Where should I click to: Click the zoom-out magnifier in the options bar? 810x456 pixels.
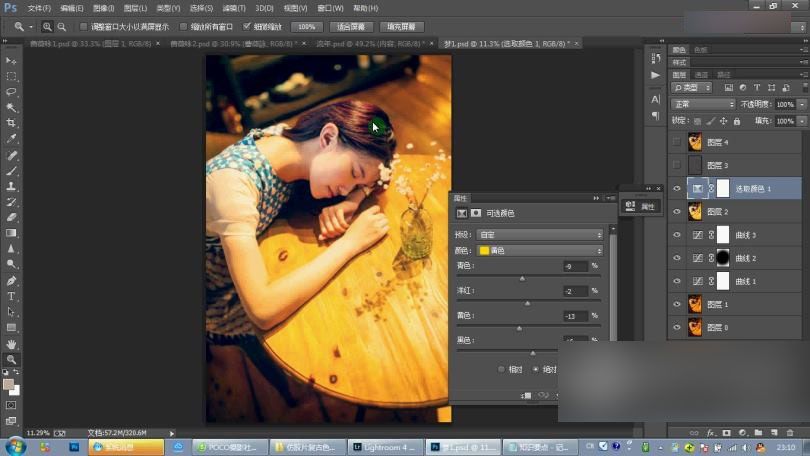tap(62, 27)
